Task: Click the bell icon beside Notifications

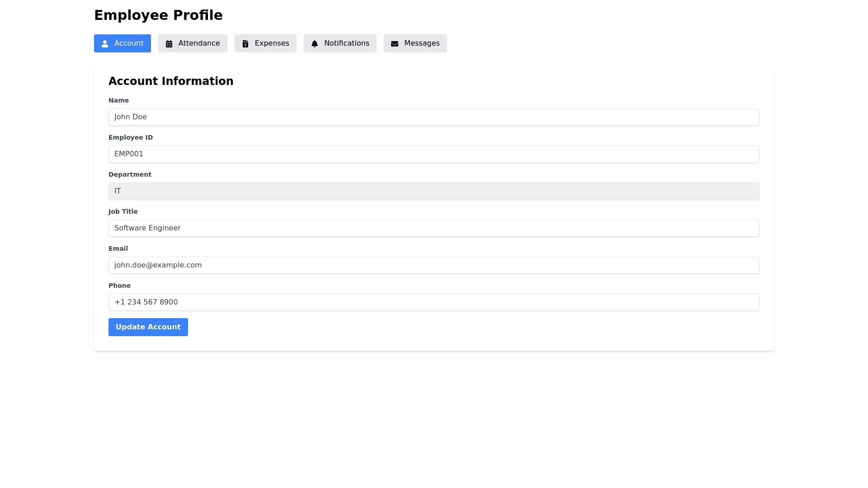Action: [315, 44]
